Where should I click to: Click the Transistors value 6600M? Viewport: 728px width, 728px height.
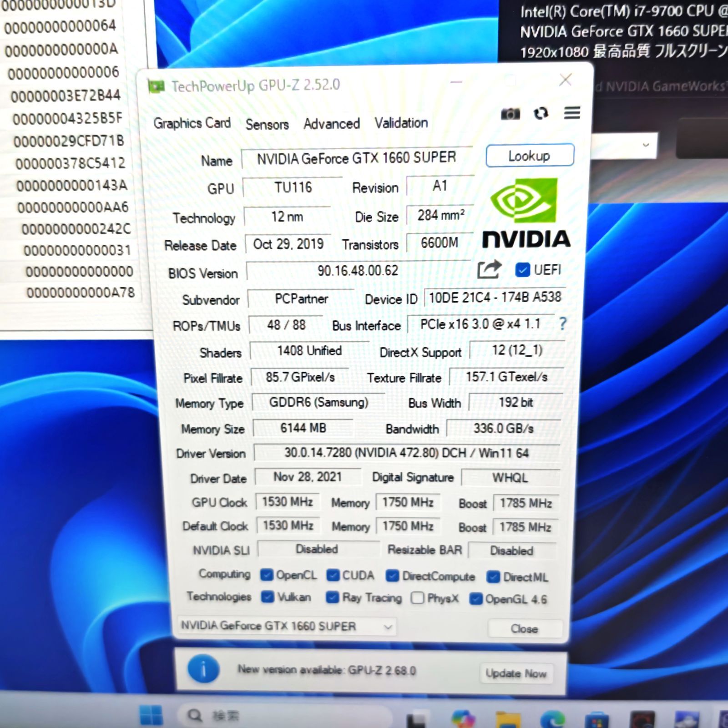[439, 243]
